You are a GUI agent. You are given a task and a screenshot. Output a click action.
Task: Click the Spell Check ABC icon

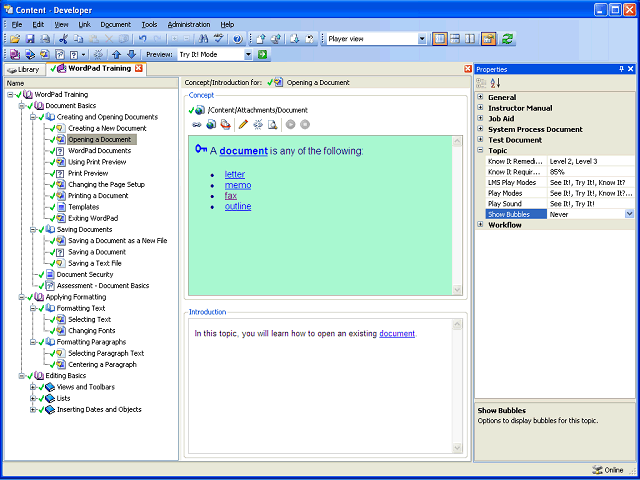tap(219, 39)
